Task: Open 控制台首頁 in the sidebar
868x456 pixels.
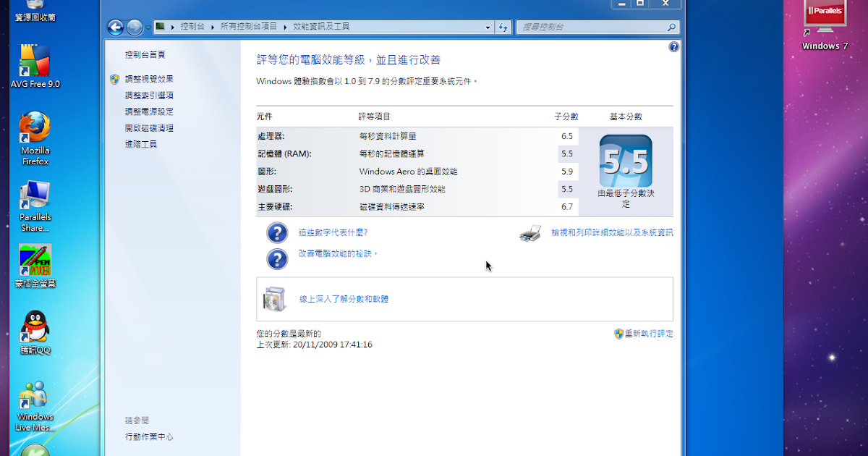Action: pyautogui.click(x=145, y=54)
